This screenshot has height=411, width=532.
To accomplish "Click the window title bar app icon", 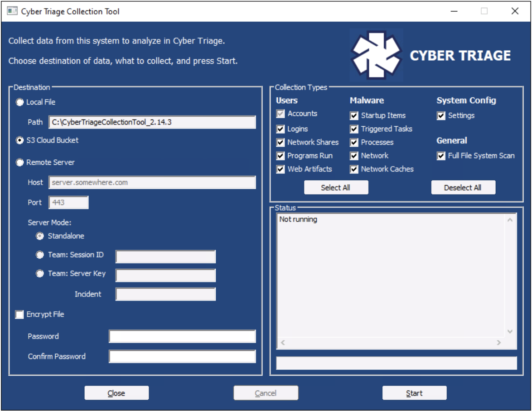I will 12,11.
